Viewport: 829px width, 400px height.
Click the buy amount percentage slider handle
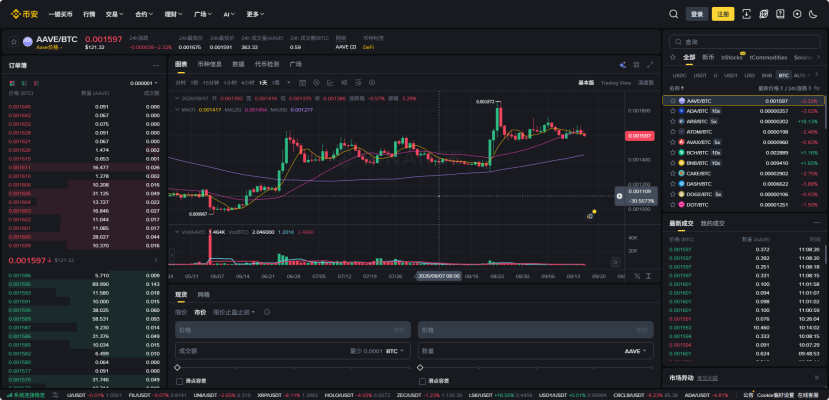pos(178,367)
